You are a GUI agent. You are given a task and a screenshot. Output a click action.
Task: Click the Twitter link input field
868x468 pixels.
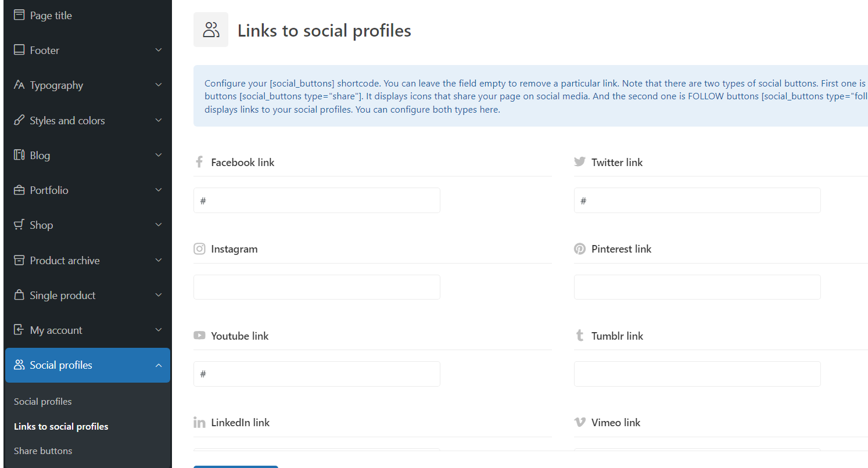pyautogui.click(x=697, y=200)
